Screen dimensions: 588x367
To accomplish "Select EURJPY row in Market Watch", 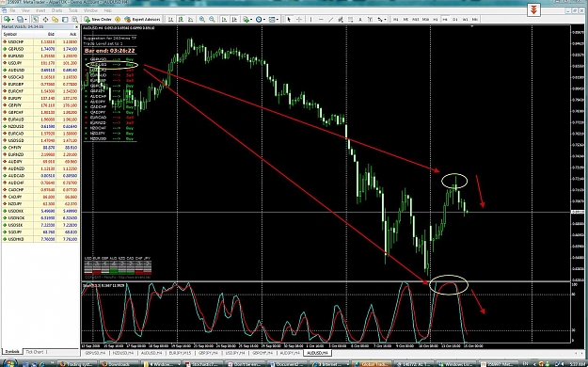I will click(x=40, y=98).
